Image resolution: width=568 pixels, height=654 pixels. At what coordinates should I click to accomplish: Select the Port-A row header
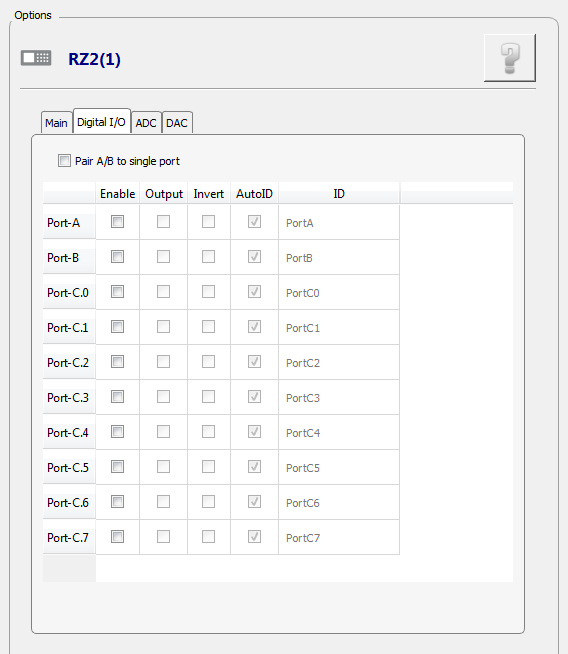tap(69, 222)
